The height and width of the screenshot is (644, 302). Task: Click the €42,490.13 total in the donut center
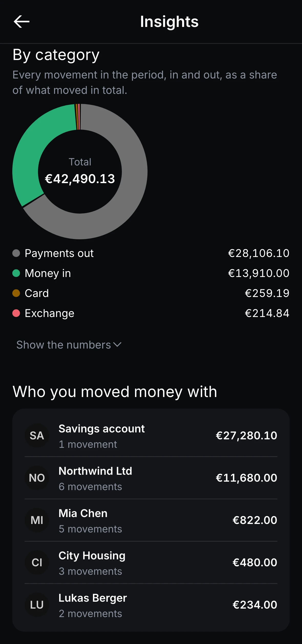pos(80,179)
